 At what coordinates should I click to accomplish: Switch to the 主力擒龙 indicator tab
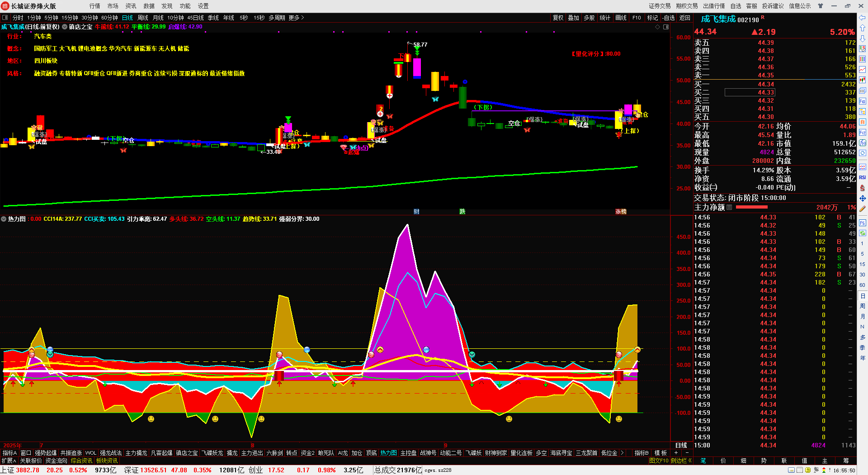[x=136, y=453]
